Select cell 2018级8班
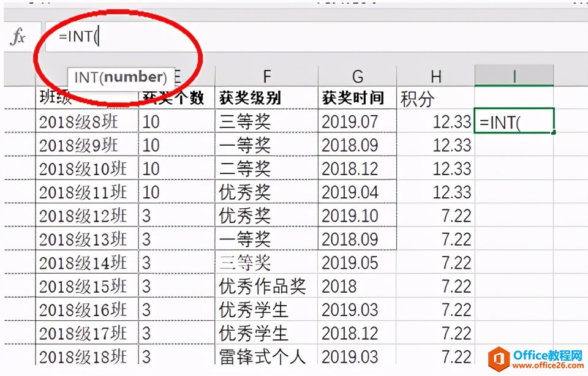The width and height of the screenshot is (588, 376). point(87,121)
